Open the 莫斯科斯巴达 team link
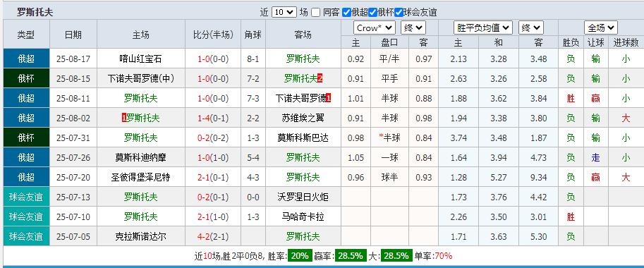Screen dimensions: 644x268 tap(303, 138)
